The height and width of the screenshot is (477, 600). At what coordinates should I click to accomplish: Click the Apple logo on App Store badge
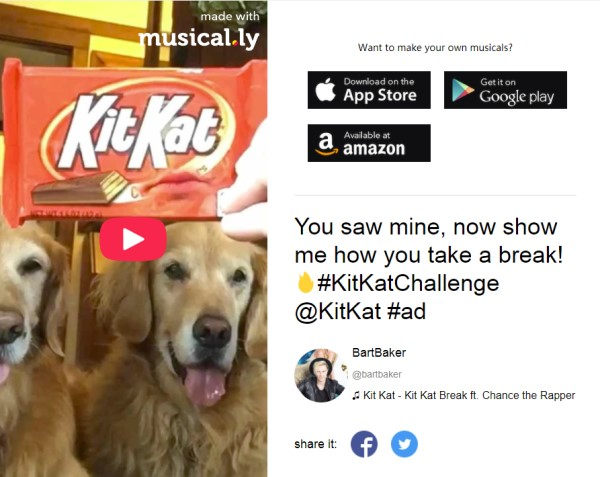coord(326,89)
